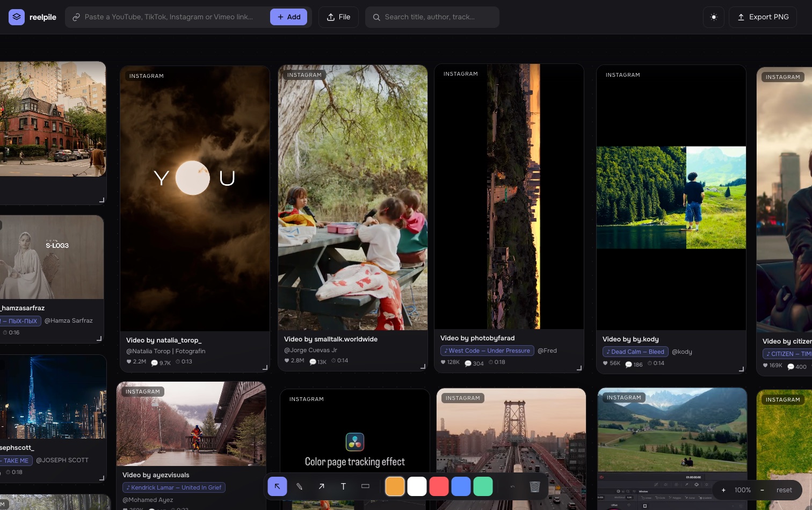Image resolution: width=812 pixels, height=510 pixels.
Task: Click resize handle on smalltalk.worldwide card
Action: coord(423,367)
